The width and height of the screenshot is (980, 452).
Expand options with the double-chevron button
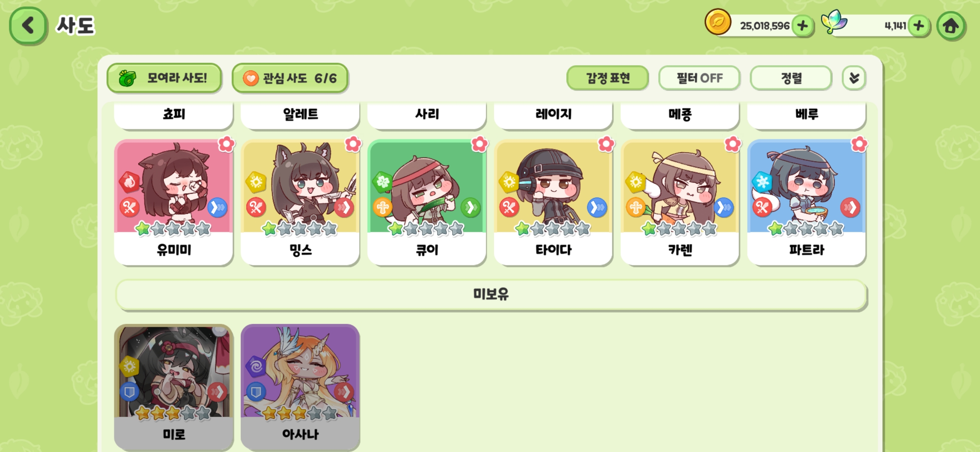coord(854,78)
